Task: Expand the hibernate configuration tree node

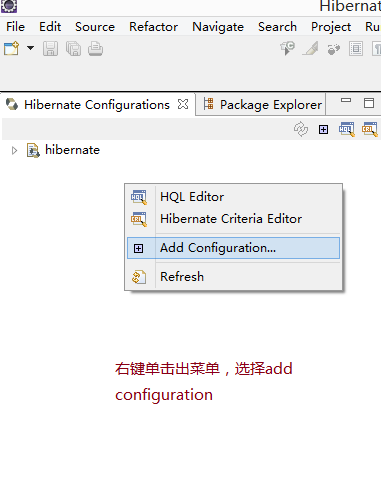Action: click(14, 151)
